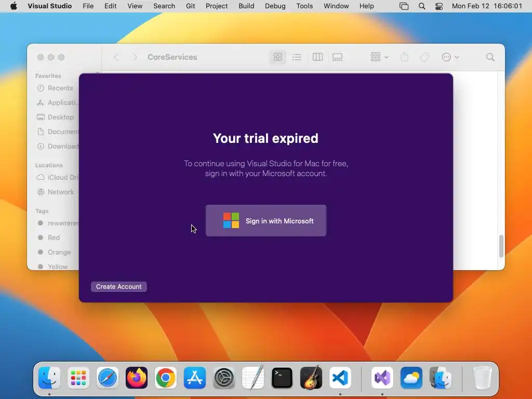Open Control Center in menu bar
The height and width of the screenshot is (399, 532).
tap(439, 6)
